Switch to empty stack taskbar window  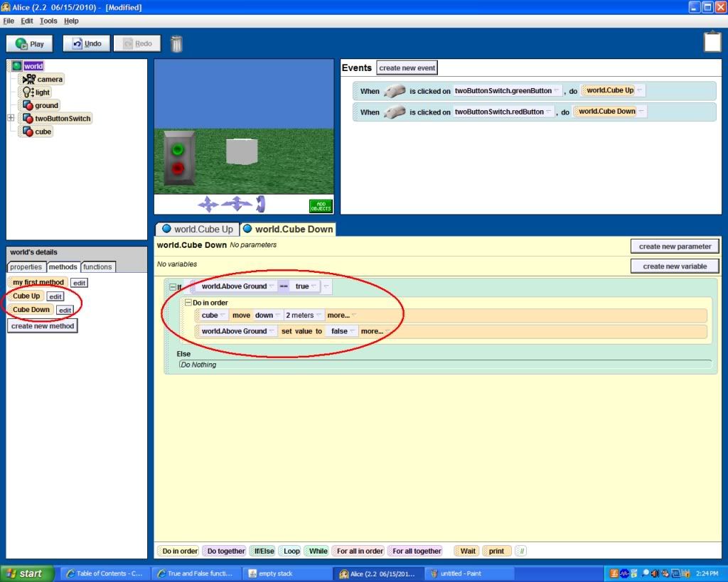point(287,573)
